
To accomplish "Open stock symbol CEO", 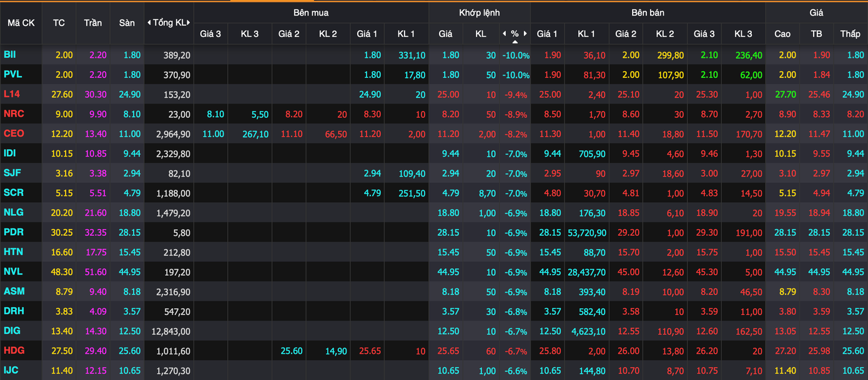I will 14,134.
